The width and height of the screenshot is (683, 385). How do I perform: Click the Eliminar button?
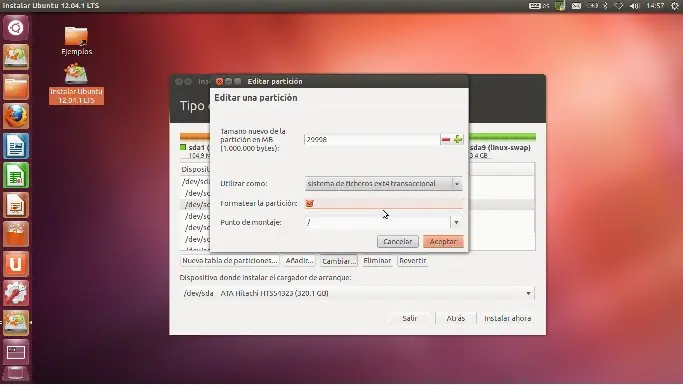377,260
